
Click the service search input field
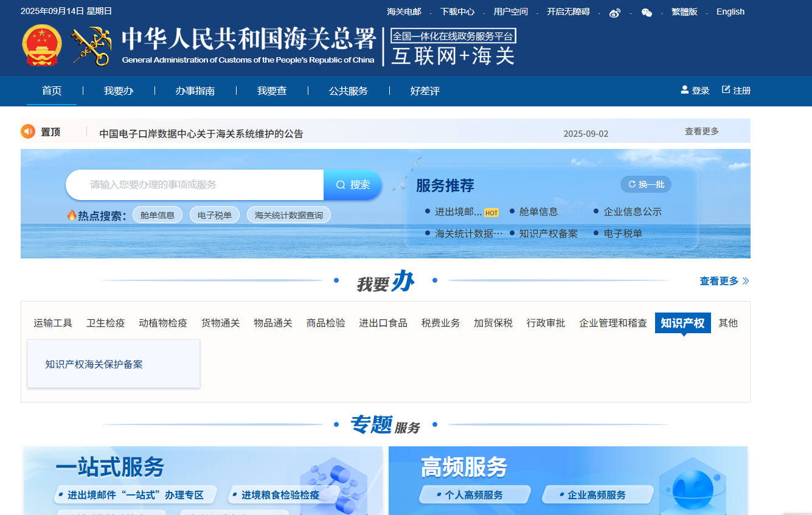[x=195, y=185]
